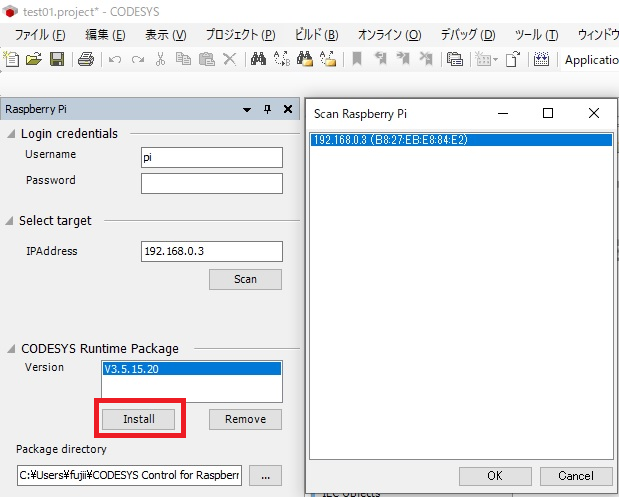This screenshot has width=619, height=497.
Task: Click the Package directory path field
Action: click(129, 475)
